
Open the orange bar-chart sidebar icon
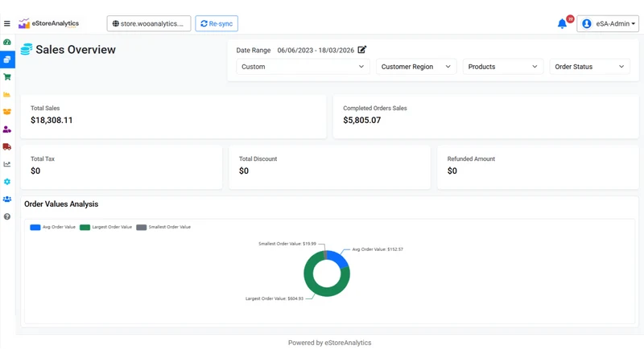click(x=7, y=94)
